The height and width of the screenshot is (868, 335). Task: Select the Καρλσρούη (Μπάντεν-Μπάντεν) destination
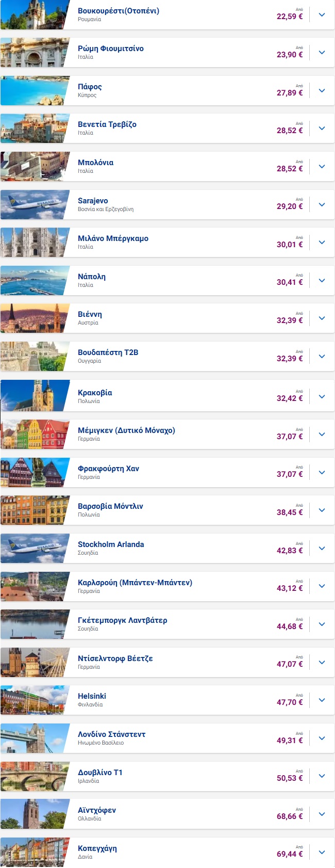(135, 583)
